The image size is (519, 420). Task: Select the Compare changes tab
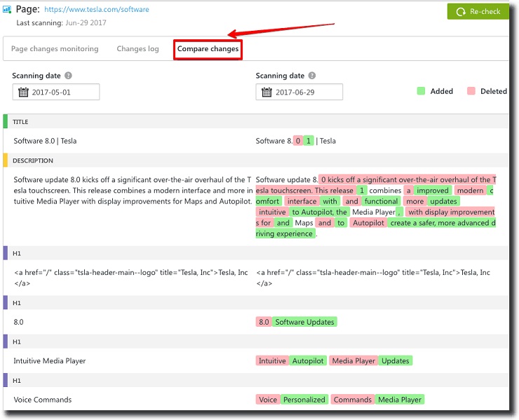tap(208, 49)
